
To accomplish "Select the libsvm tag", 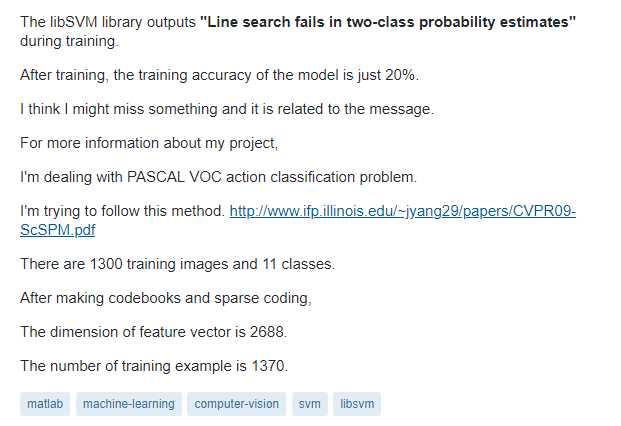I will pos(357,404).
